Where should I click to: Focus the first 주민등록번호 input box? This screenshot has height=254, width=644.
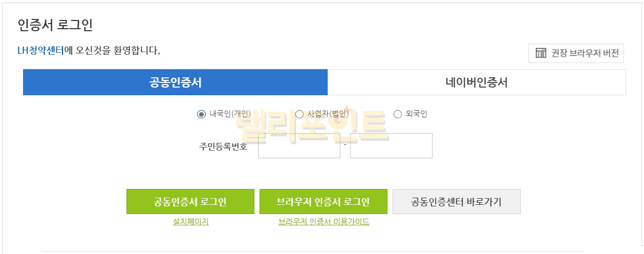pyautogui.click(x=299, y=145)
